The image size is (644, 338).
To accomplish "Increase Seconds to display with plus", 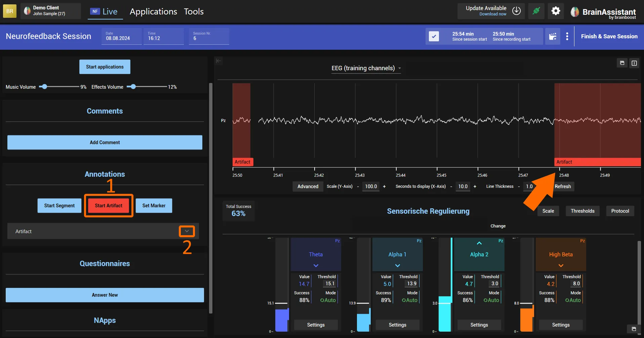I will point(475,186).
